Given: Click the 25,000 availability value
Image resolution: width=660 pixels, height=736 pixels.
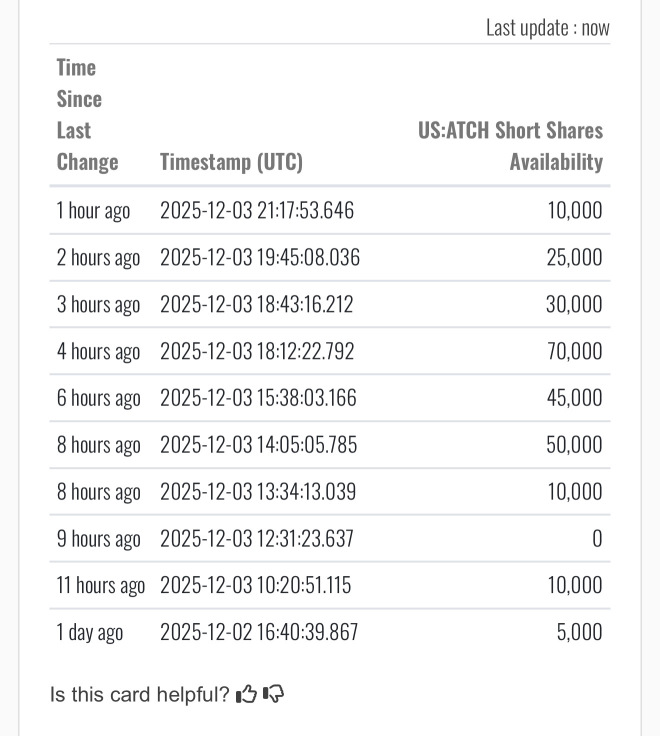Looking at the screenshot, I should click(575, 257).
